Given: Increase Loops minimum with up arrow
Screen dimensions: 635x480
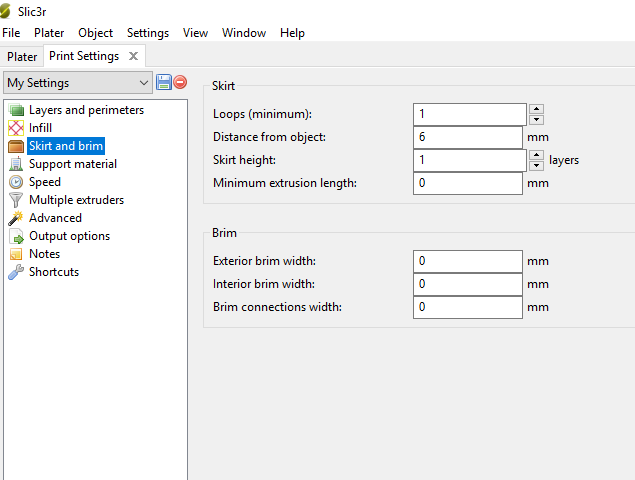Looking at the screenshot, I should 537,109.
